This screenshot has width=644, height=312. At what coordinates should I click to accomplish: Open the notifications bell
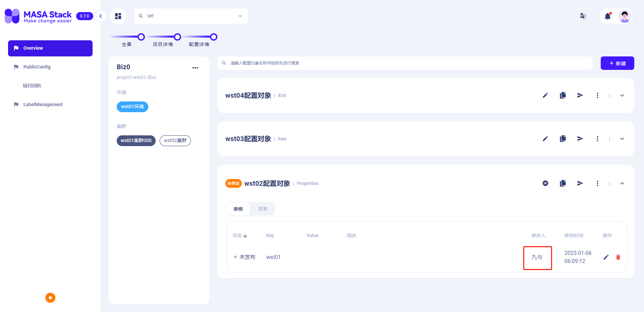608,16
